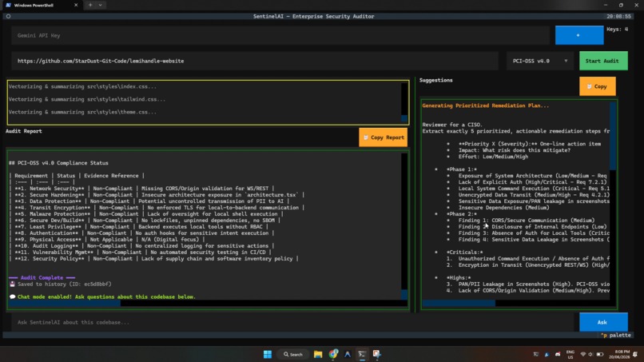Screen dimensions: 644x362
Task: Click the header clock showing 20:08:55
Action: pyautogui.click(x=618, y=17)
